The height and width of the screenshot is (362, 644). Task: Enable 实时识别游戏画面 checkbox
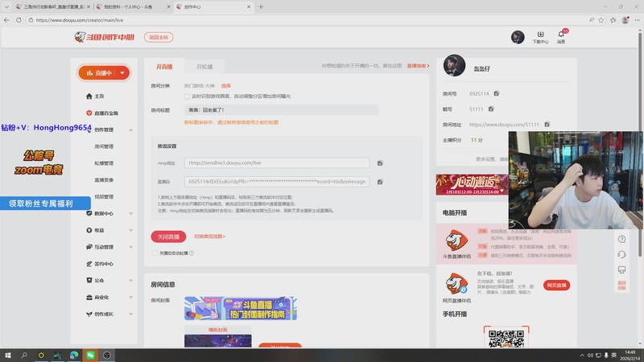[x=187, y=97]
